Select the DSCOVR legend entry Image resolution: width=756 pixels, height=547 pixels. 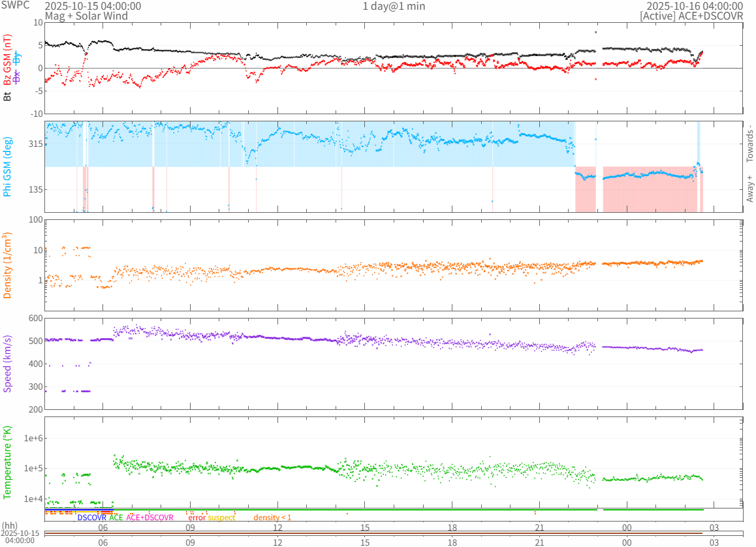91,518
